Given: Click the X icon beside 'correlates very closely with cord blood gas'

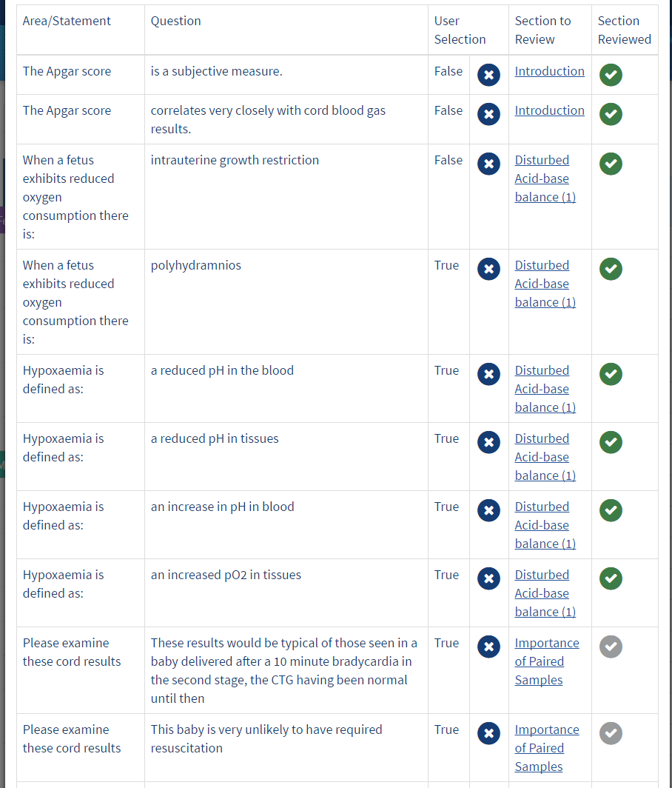Looking at the screenshot, I should click(488, 114).
